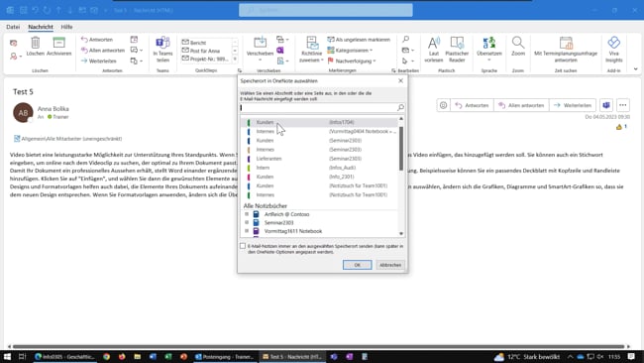Image resolution: width=644 pixels, height=363 pixels.
Task: Click the Outlook title bar search box
Action: click(326, 10)
